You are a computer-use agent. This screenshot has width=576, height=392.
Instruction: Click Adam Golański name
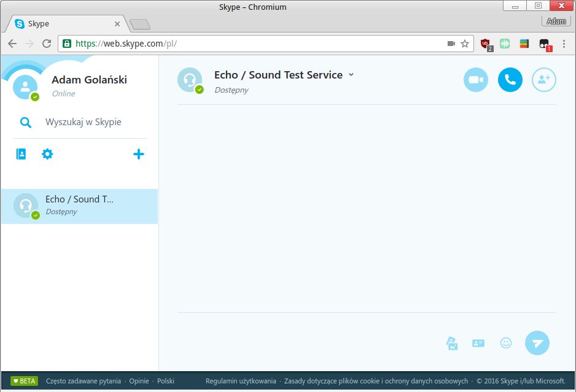[89, 80]
